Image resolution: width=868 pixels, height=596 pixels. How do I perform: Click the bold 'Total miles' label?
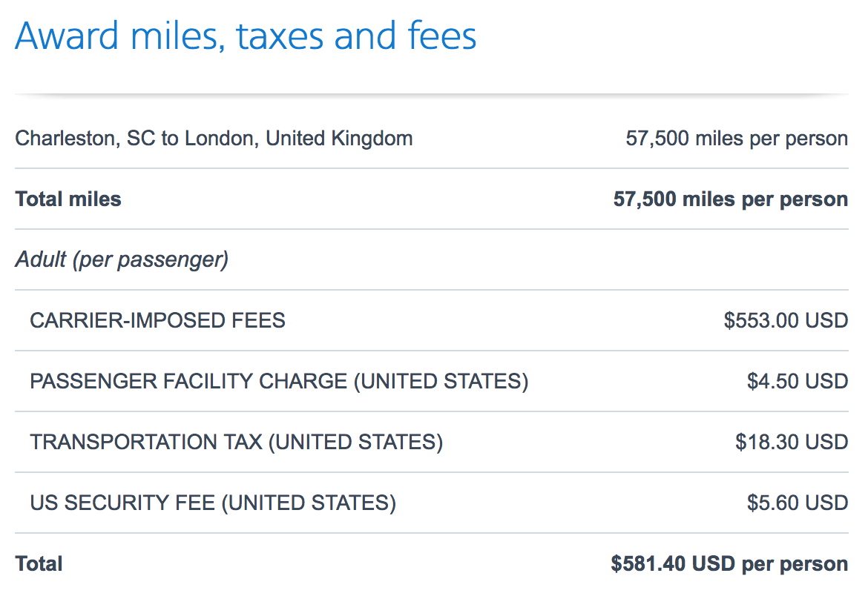[x=68, y=199]
